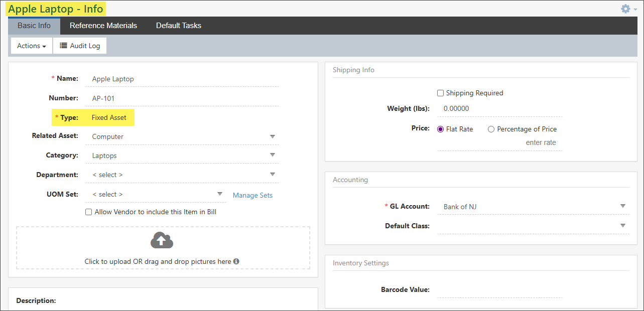Enable the Shipping Required checkbox
This screenshot has width=644, height=311.
pyautogui.click(x=440, y=93)
